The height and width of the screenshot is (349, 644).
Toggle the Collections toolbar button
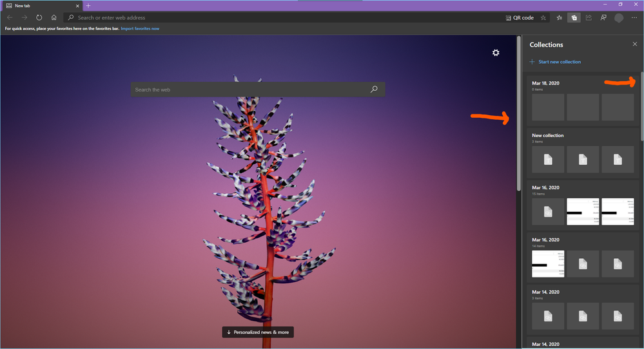coord(574,17)
